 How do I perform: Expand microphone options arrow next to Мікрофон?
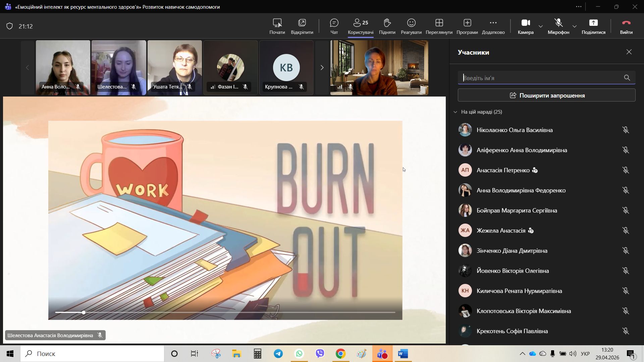click(x=575, y=26)
